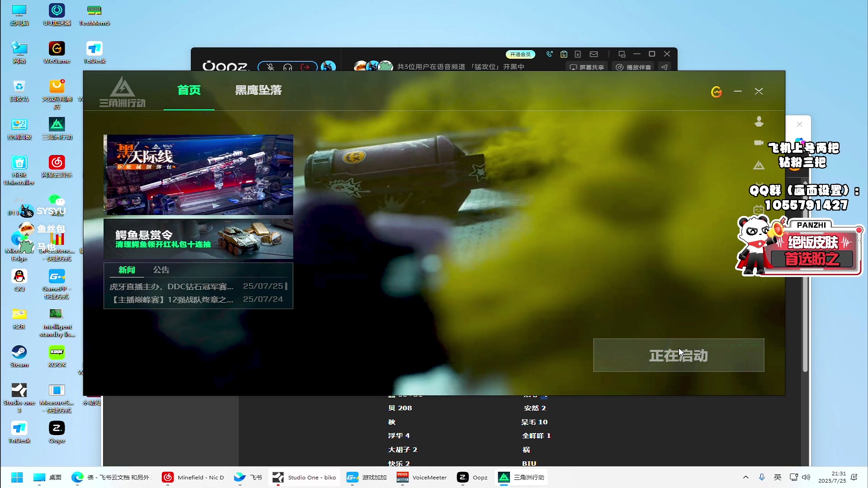Select 全咩咩 1 entry in background list

[x=536, y=436]
